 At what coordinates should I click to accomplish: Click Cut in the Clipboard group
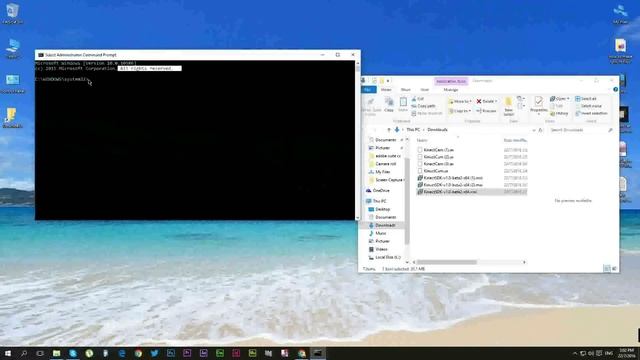418,99
